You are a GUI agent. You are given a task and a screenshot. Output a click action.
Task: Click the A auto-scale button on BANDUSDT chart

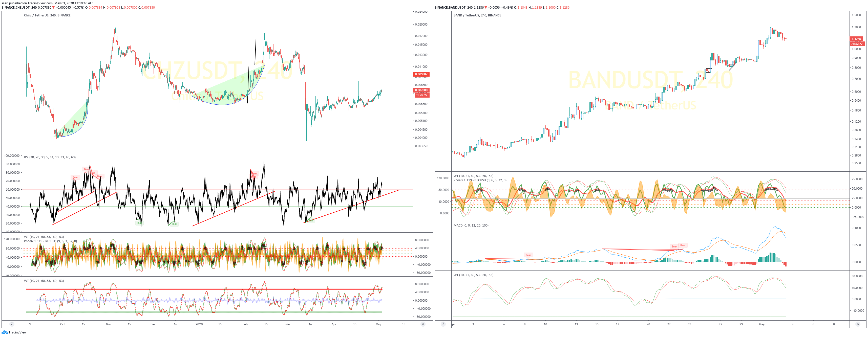858,324
